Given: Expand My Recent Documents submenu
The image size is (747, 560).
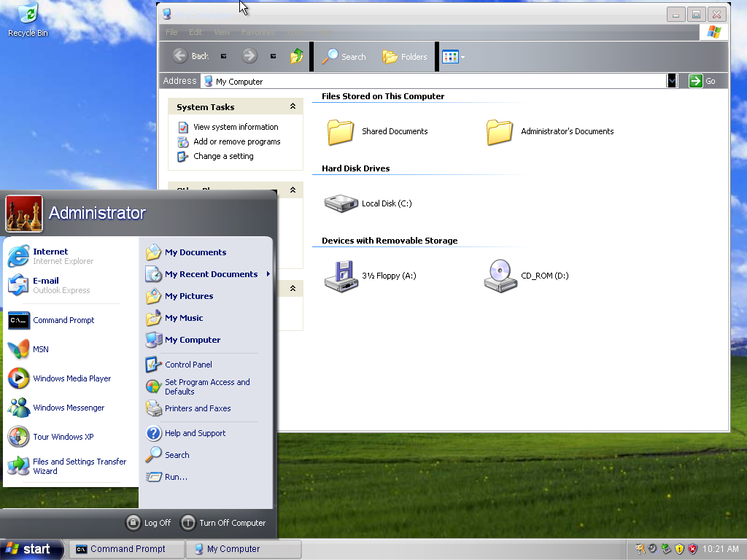Looking at the screenshot, I should coord(206,274).
